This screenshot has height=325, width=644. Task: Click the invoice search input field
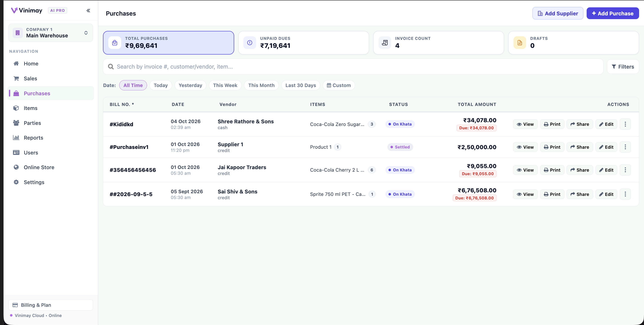[x=353, y=67]
